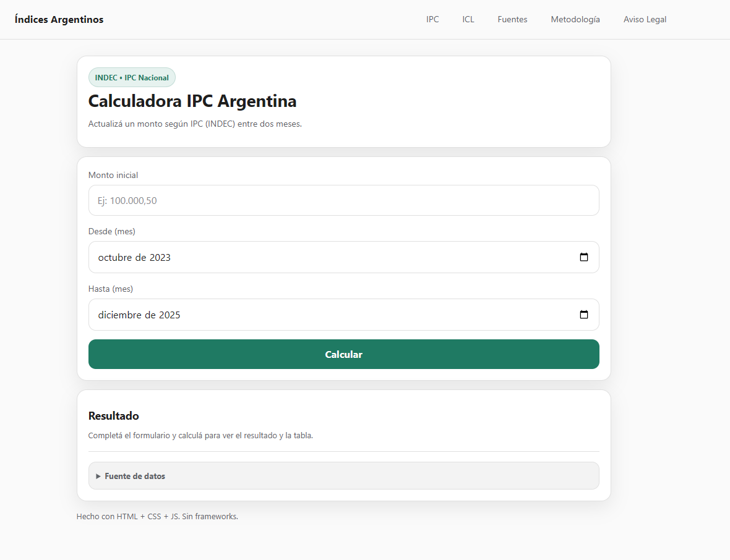
Task: Open the calendar picker for Hasta month
Action: point(583,315)
